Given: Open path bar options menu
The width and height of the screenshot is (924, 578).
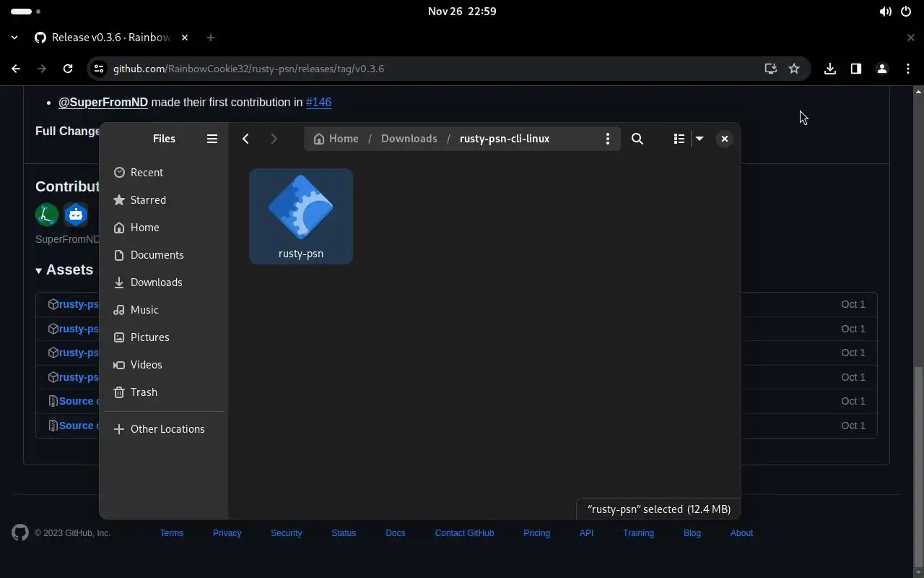Looking at the screenshot, I should tap(608, 139).
